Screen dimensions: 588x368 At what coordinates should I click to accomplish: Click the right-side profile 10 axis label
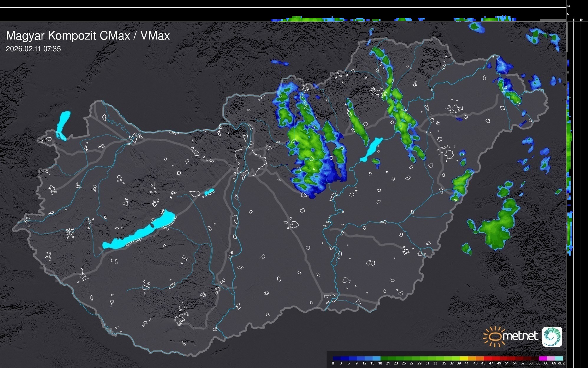click(581, 20)
